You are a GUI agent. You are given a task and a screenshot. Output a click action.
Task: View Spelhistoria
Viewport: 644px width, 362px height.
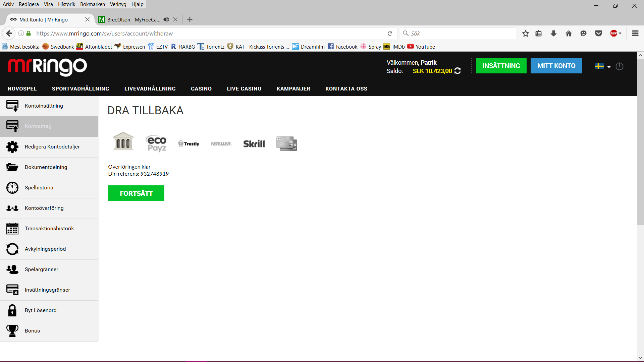tap(49, 188)
